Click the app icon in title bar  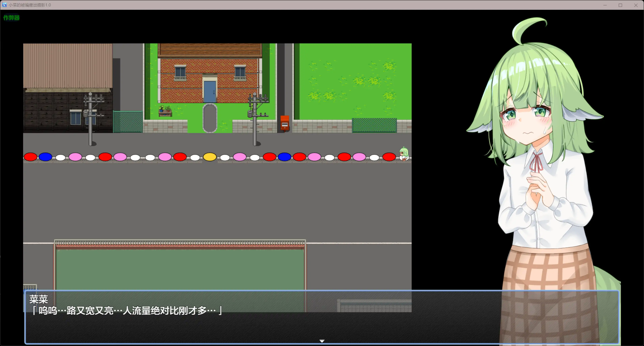pyautogui.click(x=4, y=5)
